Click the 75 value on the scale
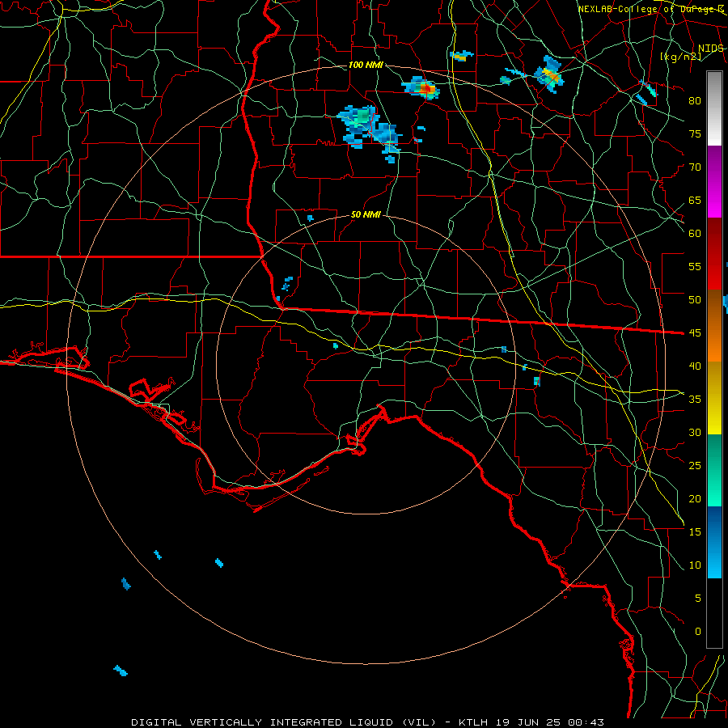 [695, 133]
